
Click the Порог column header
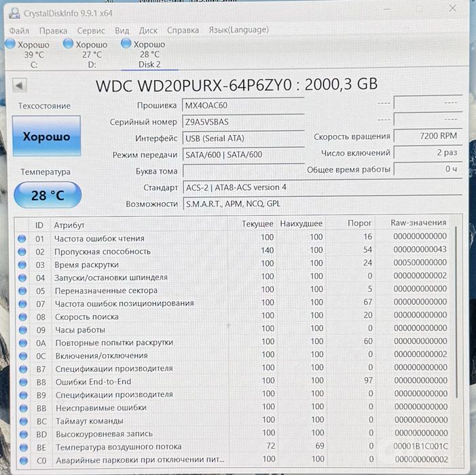(359, 223)
